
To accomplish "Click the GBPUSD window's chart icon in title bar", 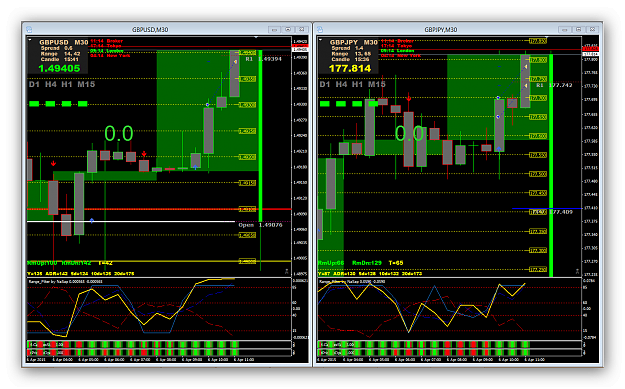I will click(29, 29).
